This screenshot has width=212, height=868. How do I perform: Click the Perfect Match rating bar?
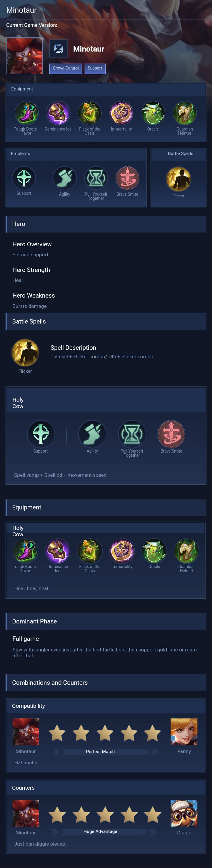100,751
